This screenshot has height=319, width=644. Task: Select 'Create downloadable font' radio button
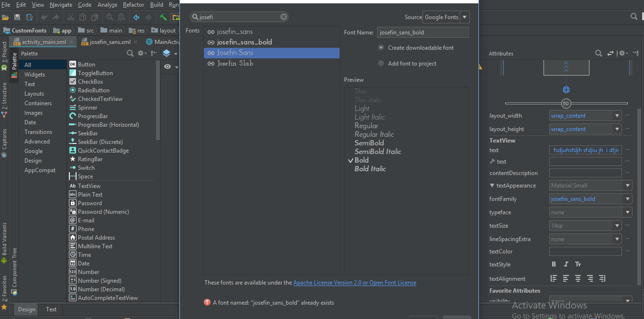click(x=381, y=48)
